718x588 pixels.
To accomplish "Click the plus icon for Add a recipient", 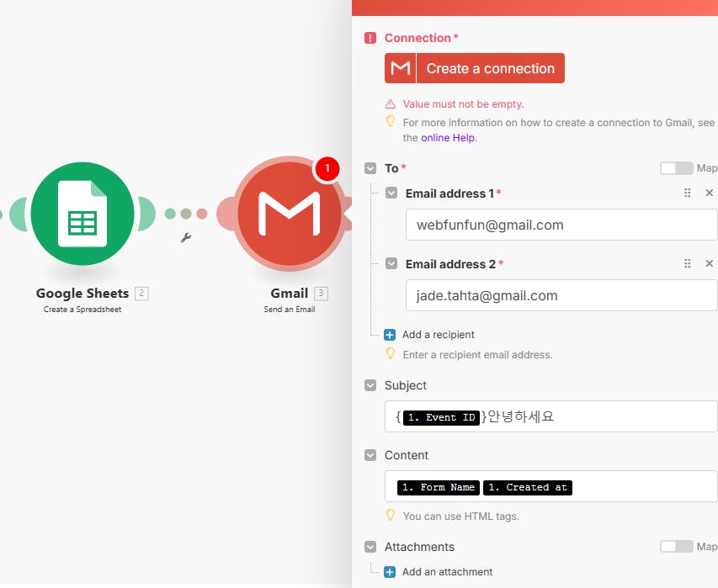I will (390, 335).
